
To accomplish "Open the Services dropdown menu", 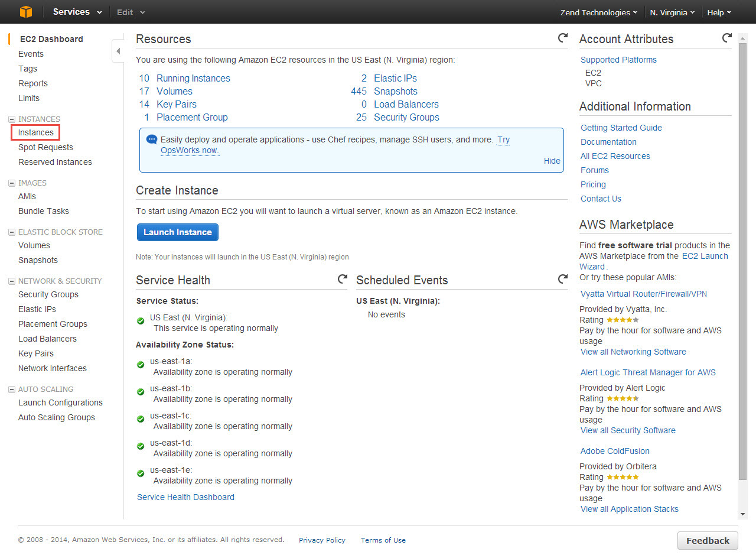I will pos(77,12).
